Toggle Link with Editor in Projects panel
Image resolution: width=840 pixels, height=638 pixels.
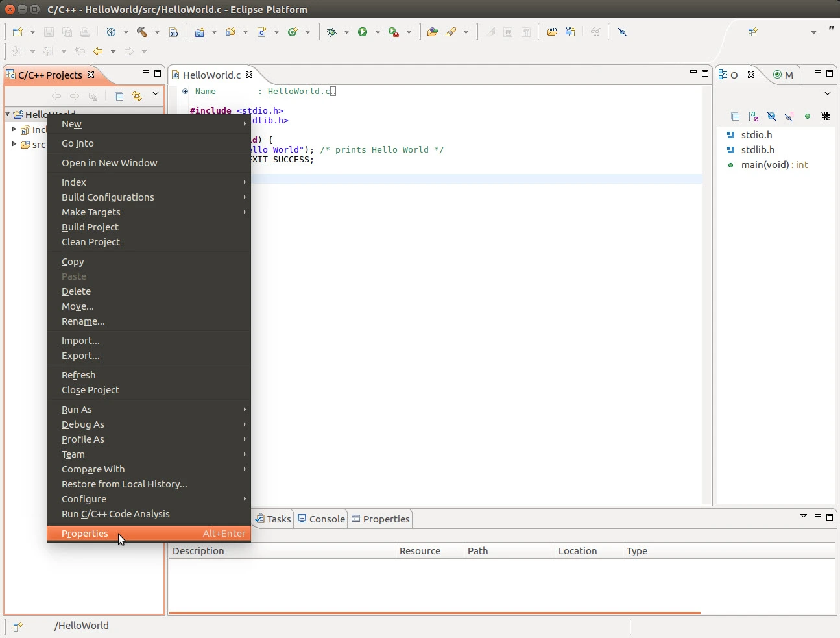pyautogui.click(x=137, y=96)
